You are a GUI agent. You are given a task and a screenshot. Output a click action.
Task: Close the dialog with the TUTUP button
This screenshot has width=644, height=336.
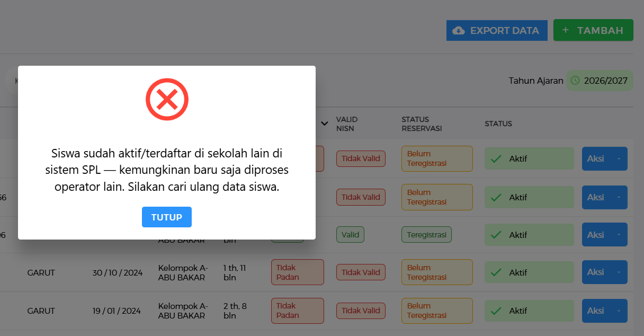point(167,217)
